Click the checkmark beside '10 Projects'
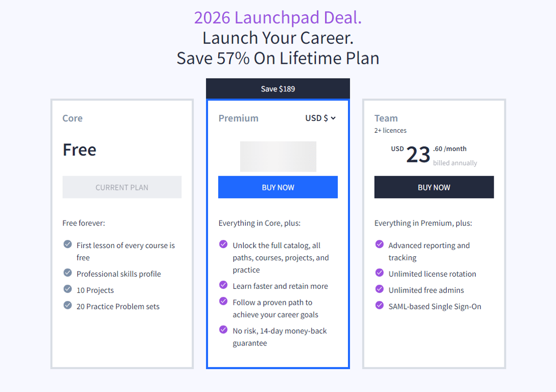Image resolution: width=556 pixels, height=392 pixels. (67, 289)
